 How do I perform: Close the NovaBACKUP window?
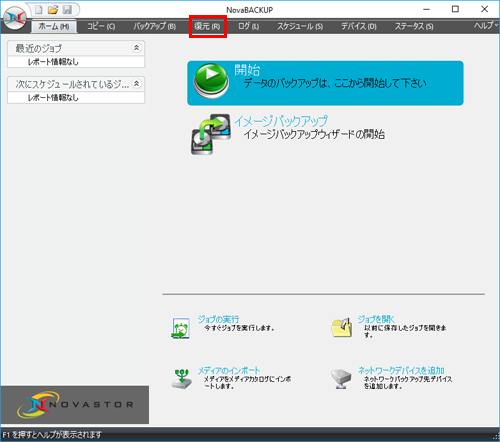coord(485,9)
